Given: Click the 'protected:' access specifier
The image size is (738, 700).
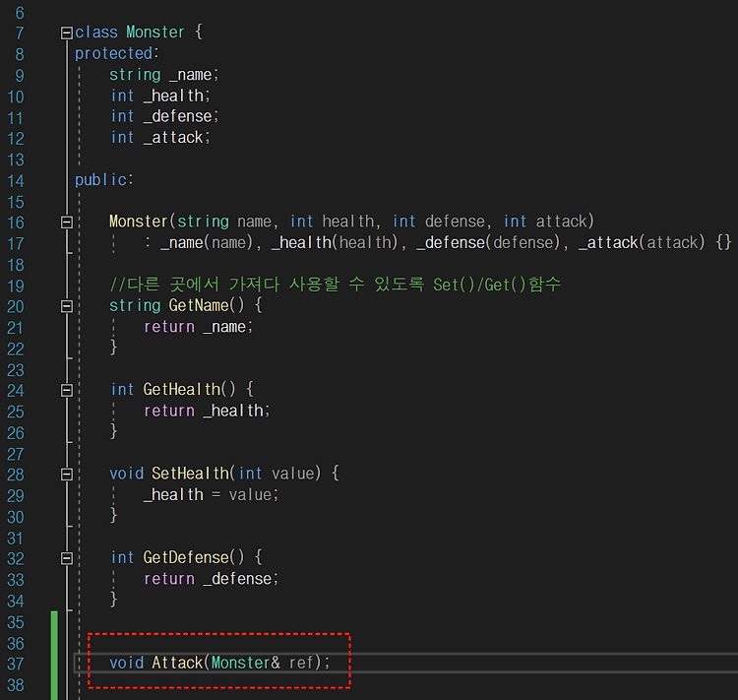Looking at the screenshot, I should [x=117, y=54].
